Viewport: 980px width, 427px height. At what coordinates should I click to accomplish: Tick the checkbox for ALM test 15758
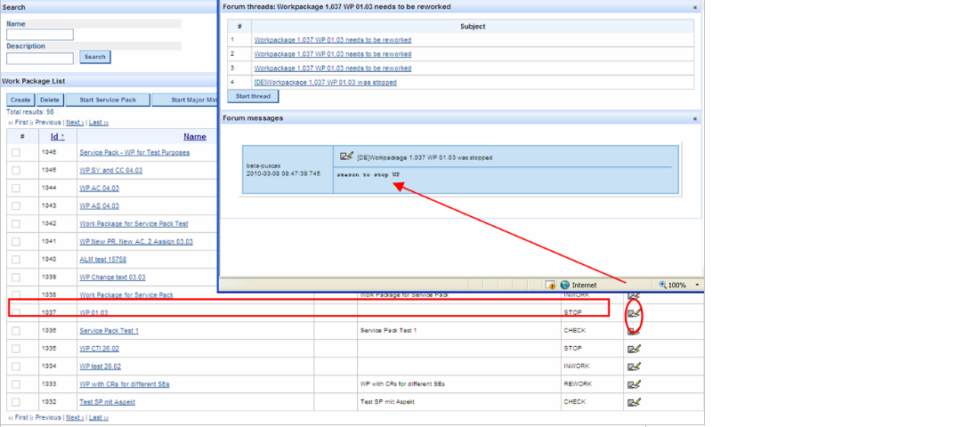pos(15,260)
